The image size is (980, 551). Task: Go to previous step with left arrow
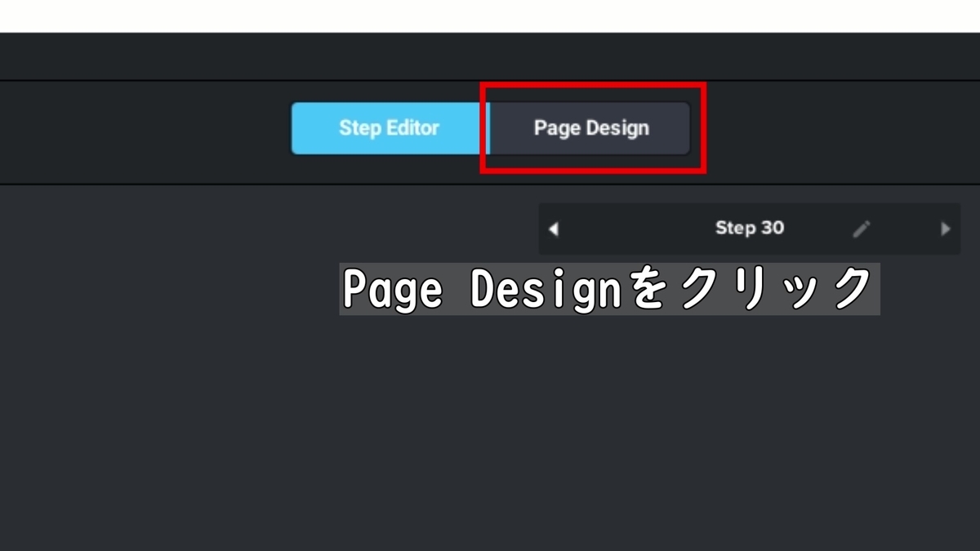(554, 229)
